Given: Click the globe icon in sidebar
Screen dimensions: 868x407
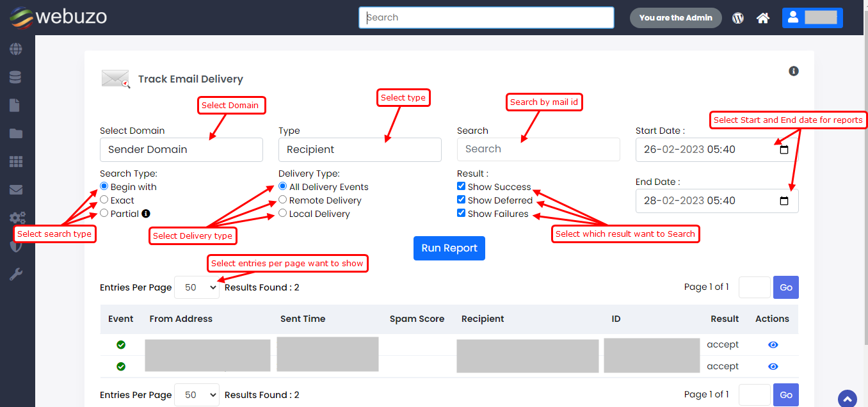Looking at the screenshot, I should pos(16,49).
